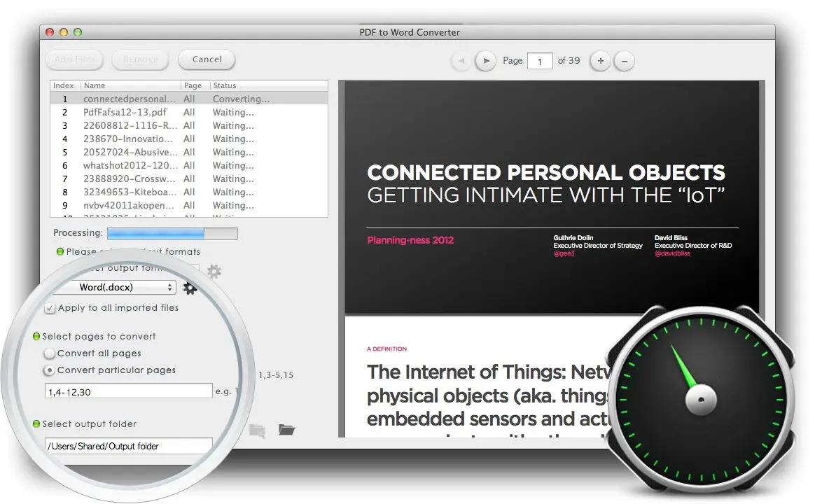Click the greyed Remove button
Image resolution: width=815 pixels, height=504 pixels.
(140, 59)
